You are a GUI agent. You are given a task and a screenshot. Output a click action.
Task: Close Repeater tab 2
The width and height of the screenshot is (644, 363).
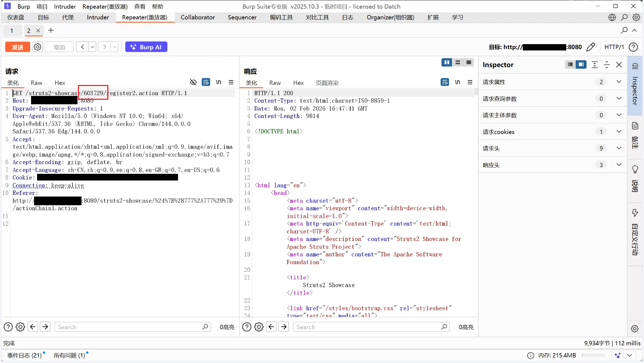pyautogui.click(x=38, y=31)
